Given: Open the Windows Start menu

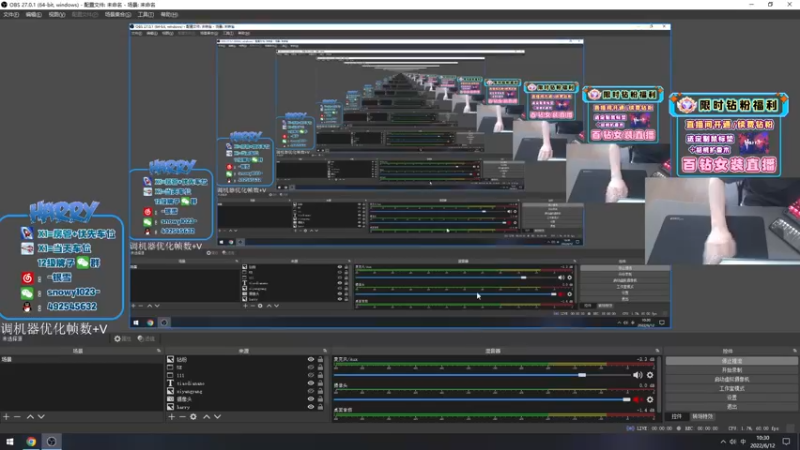Looking at the screenshot, I should click(10, 442).
